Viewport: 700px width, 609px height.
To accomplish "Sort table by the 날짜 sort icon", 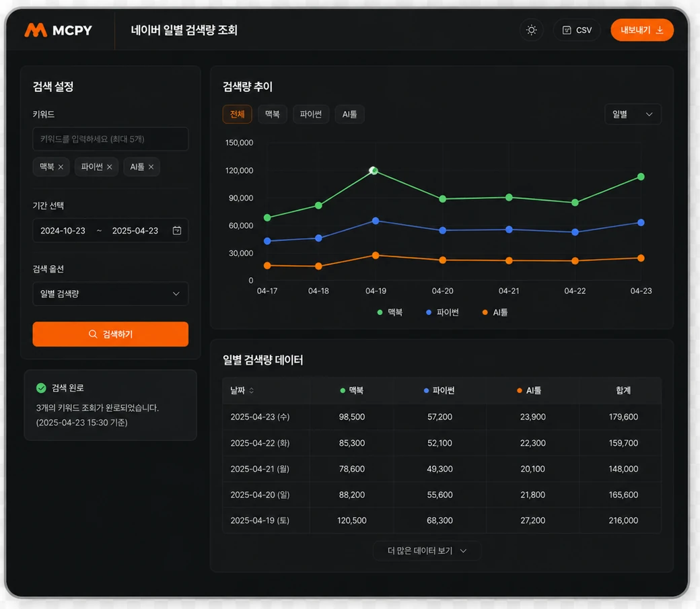I will pyautogui.click(x=251, y=391).
